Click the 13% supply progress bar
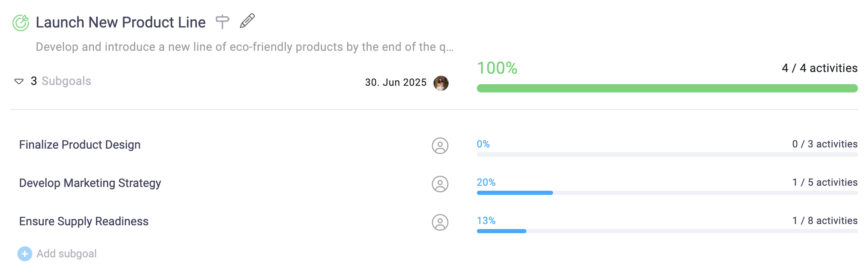 [x=667, y=231]
